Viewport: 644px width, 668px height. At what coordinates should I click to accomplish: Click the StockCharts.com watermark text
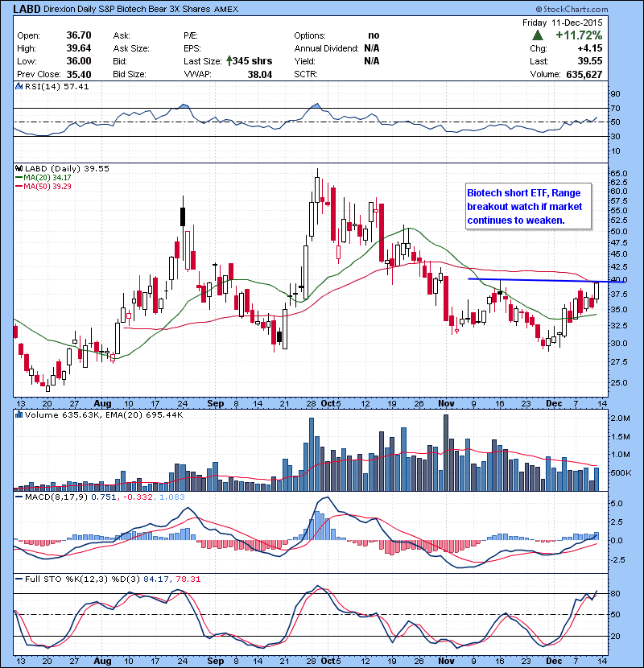(x=572, y=9)
